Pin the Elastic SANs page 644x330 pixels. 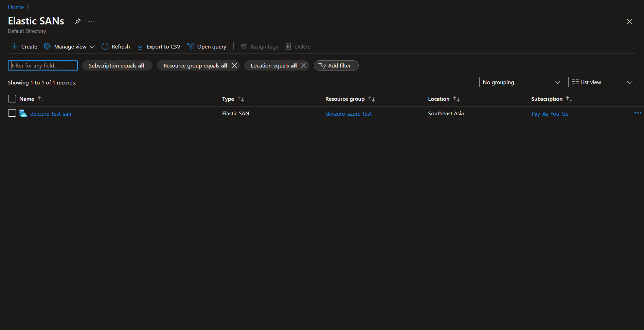[x=77, y=21]
